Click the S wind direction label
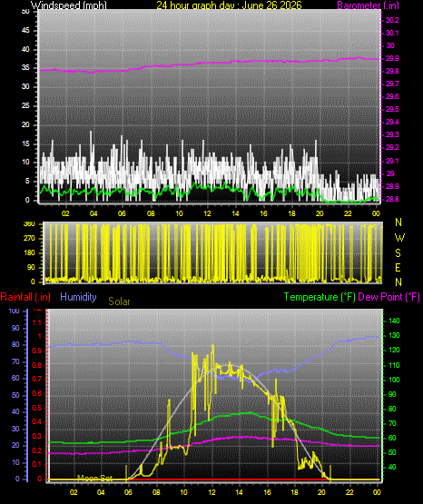The height and width of the screenshot is (504, 423). pos(398,253)
